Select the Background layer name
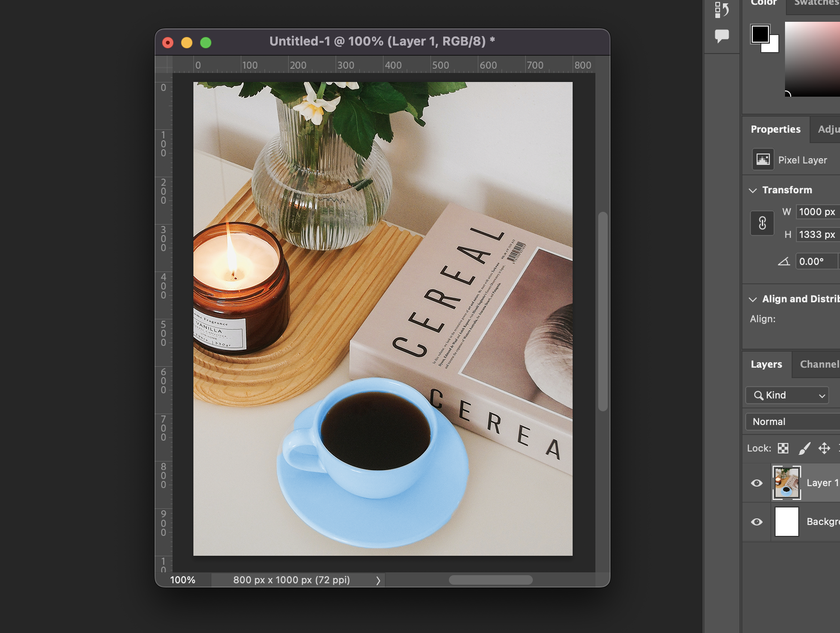 coord(823,522)
